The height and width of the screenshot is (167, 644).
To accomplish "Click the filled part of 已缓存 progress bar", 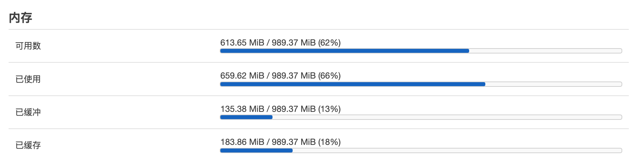I will point(256,150).
